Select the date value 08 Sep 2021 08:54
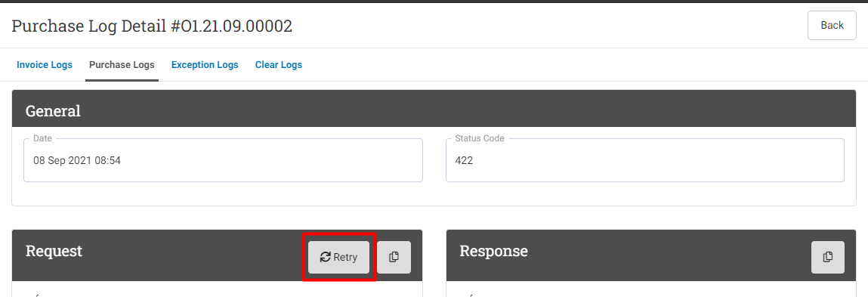Viewport: 868px width, 297px height. 77,161
